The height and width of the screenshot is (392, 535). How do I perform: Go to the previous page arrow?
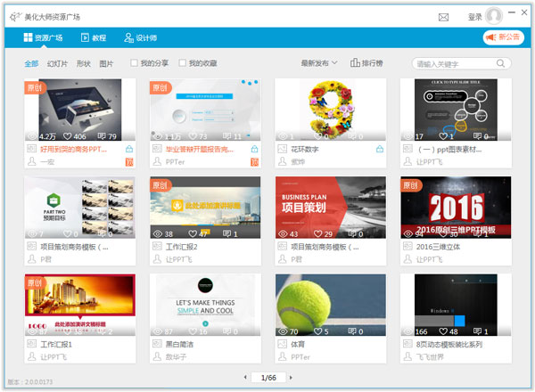(x=245, y=378)
